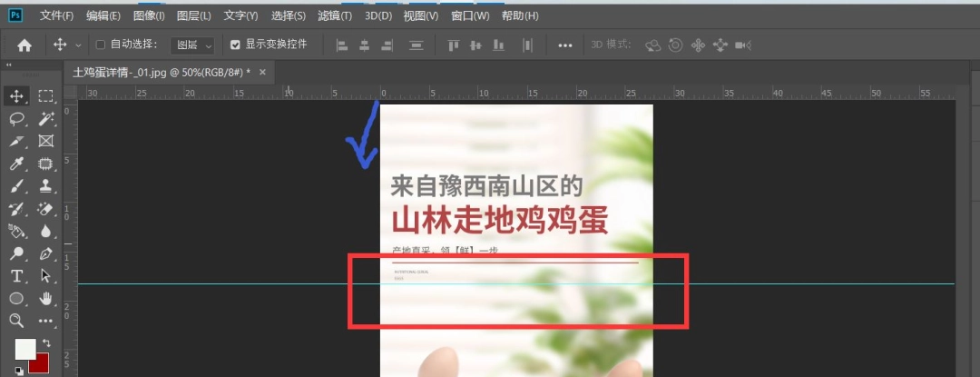Open the 滤镜(T) menu
This screenshot has width=980, height=377.
coord(334,15)
